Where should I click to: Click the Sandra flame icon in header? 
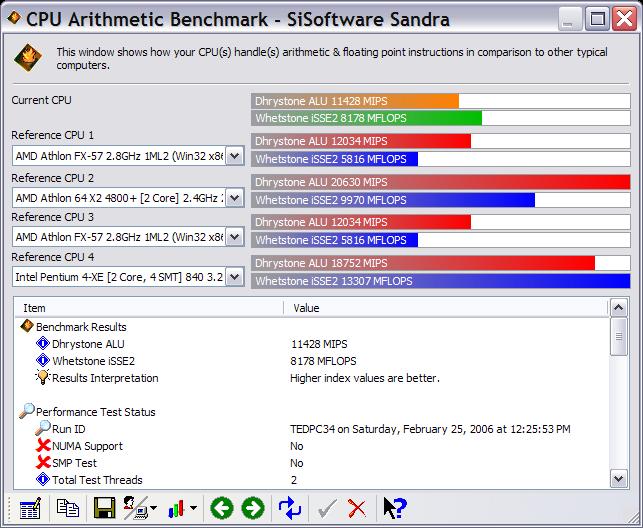pos(28,58)
